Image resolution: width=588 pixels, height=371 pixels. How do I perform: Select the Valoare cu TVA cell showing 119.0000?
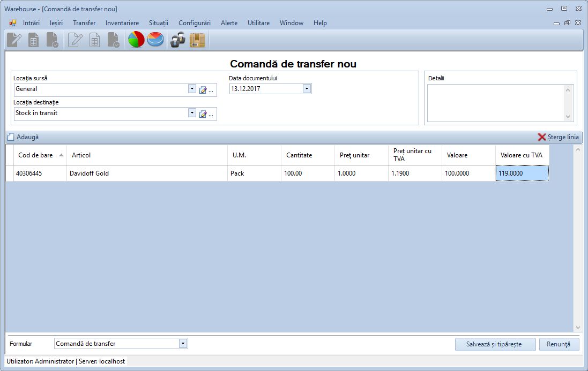click(x=520, y=173)
